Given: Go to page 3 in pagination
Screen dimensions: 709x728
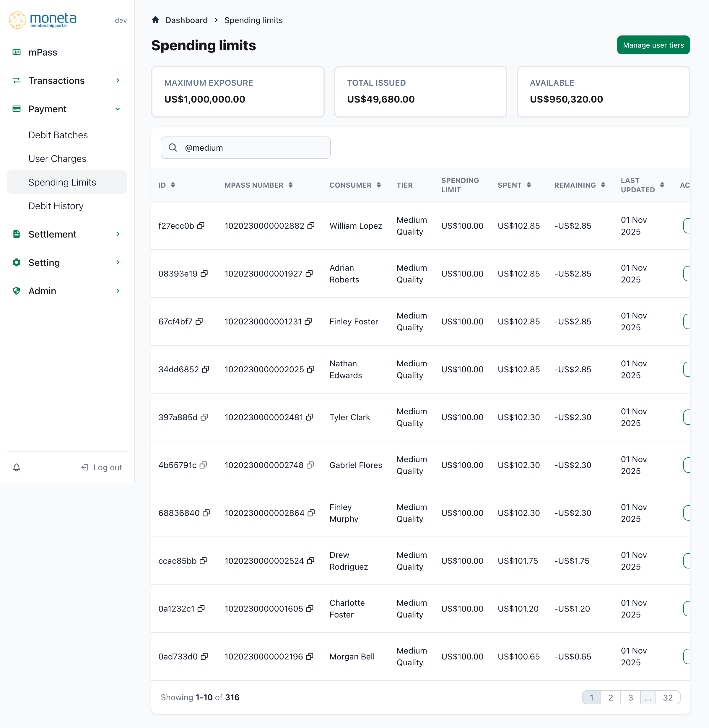Looking at the screenshot, I should [x=630, y=697].
